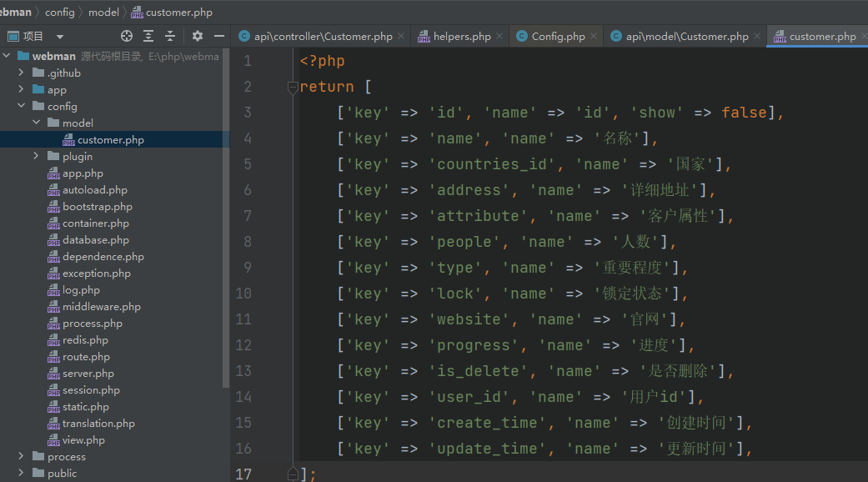The image size is (868, 482).
Task: Click the model breadcrumb in navigation bar
Action: 103,13
